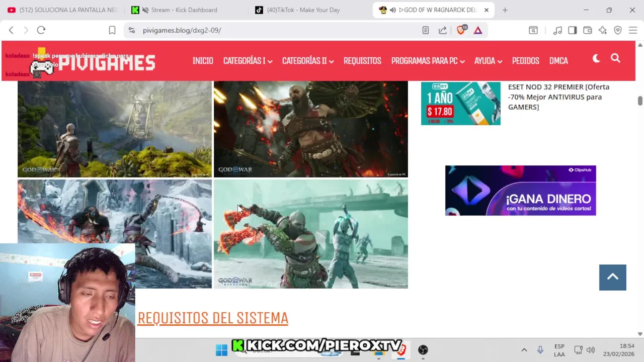Reload the pivigames page
The image size is (644, 362).
[x=41, y=30]
